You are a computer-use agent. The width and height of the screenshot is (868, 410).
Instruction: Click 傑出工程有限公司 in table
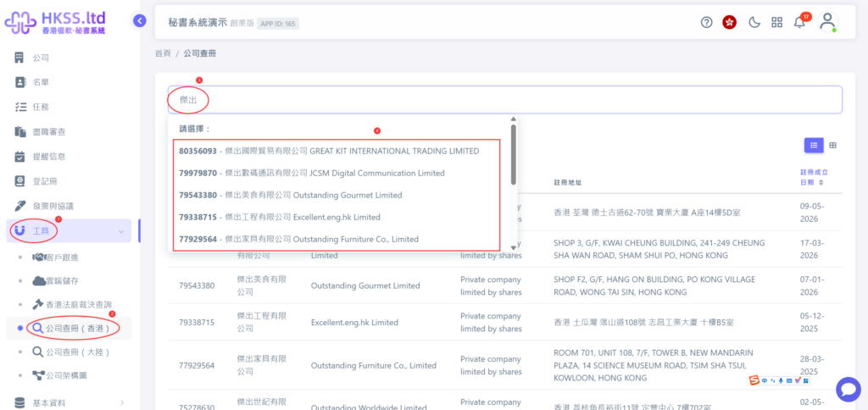261,322
